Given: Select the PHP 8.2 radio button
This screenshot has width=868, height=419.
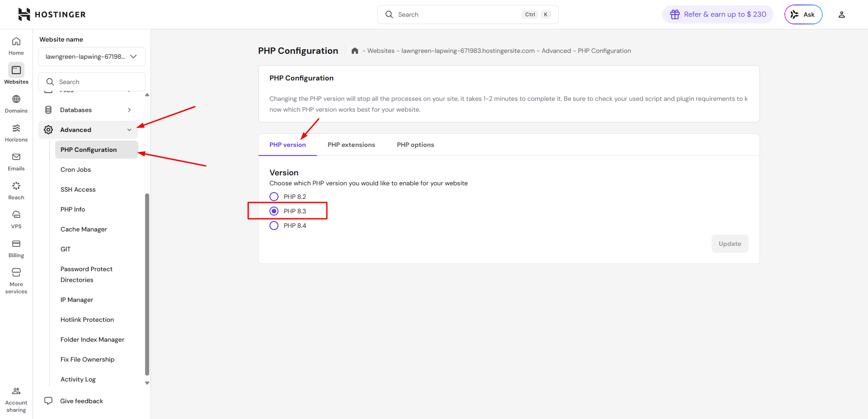Looking at the screenshot, I should pos(274,196).
